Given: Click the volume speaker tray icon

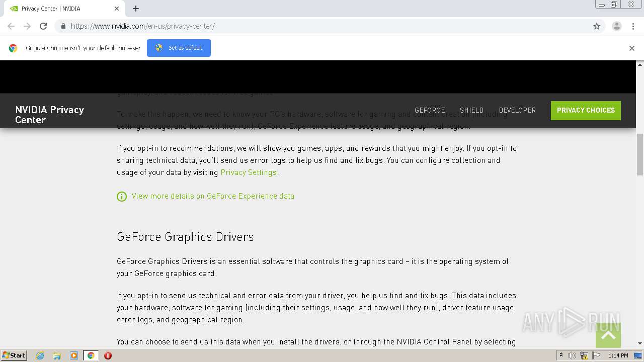Looking at the screenshot, I should [x=572, y=355].
